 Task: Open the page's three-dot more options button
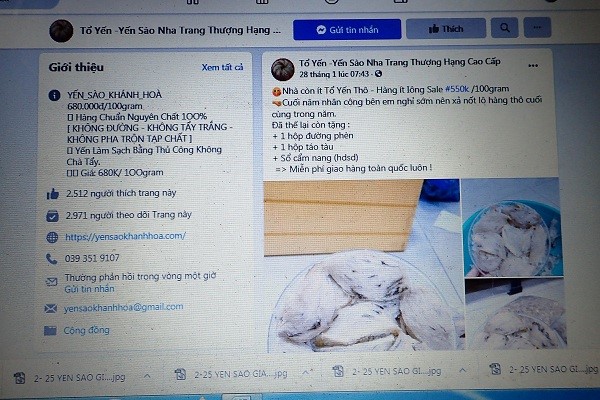537,28
